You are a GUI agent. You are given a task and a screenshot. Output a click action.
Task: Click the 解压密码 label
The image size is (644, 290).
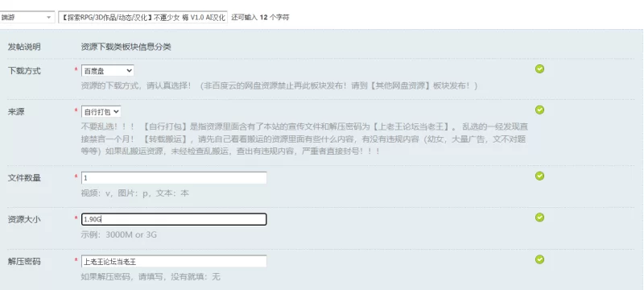click(24, 261)
